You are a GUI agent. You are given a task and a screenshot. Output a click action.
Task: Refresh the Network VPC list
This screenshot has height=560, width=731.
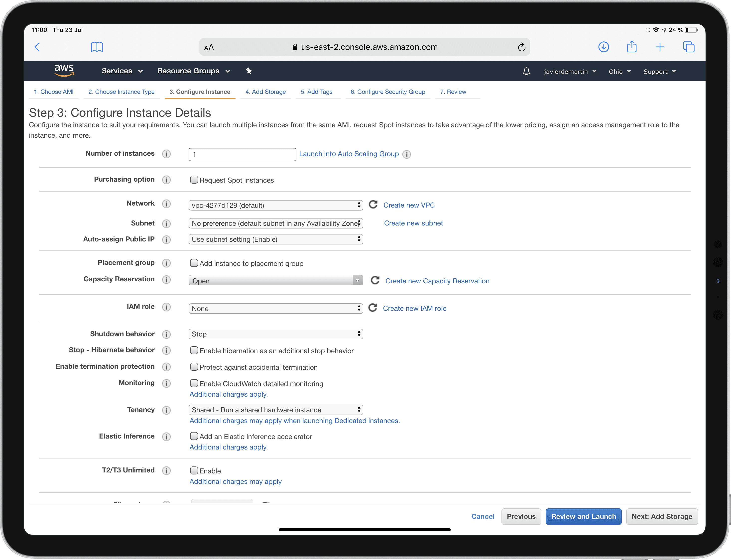click(x=373, y=205)
